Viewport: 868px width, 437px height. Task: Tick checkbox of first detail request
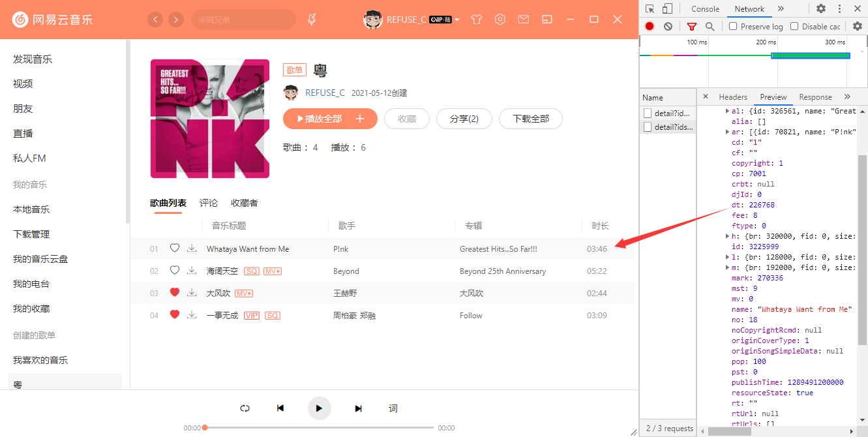(x=648, y=113)
